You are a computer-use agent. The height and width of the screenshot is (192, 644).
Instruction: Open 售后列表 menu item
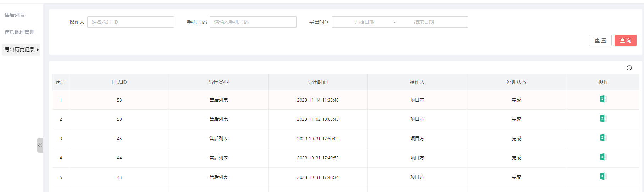15,15
